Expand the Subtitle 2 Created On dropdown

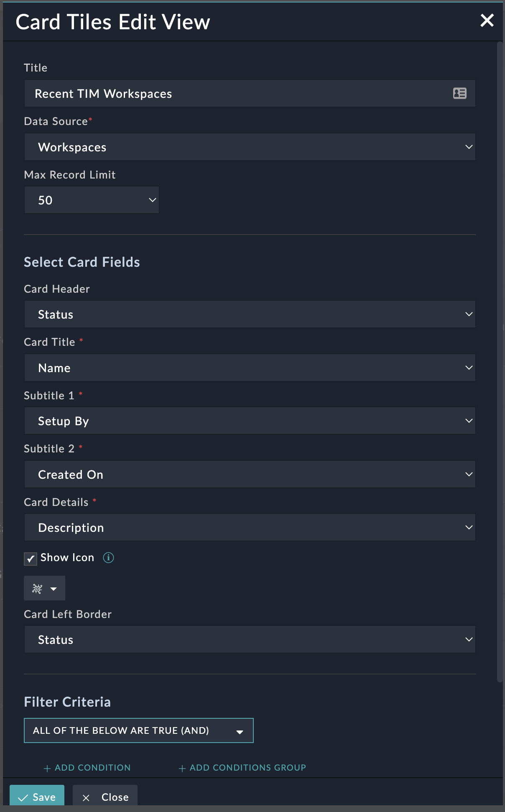click(x=250, y=475)
